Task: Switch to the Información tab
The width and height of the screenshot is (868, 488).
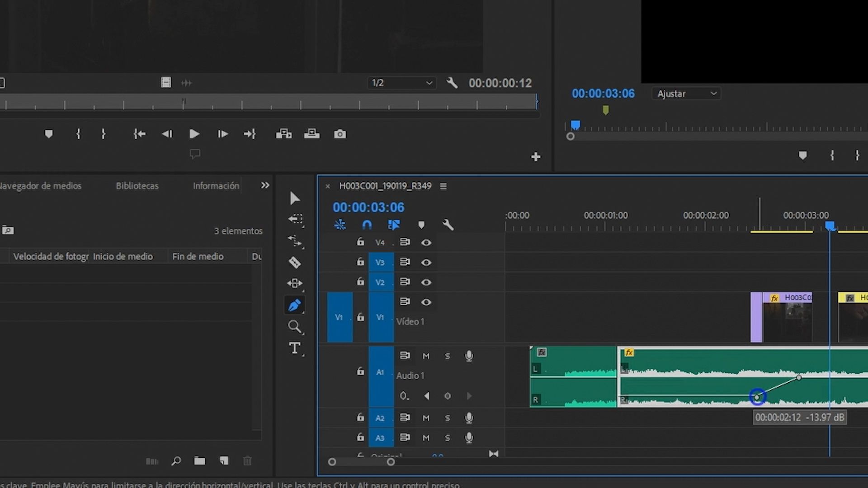Action: pyautogui.click(x=216, y=186)
